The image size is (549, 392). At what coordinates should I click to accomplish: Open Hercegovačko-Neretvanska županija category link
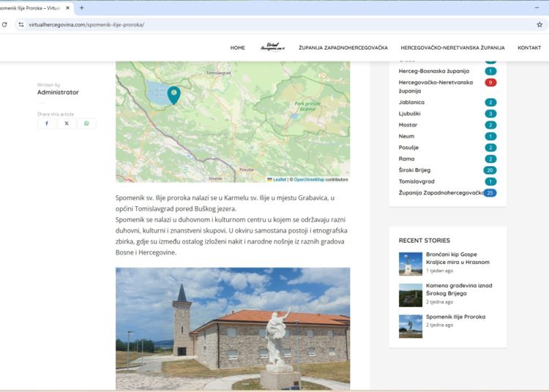point(436,86)
